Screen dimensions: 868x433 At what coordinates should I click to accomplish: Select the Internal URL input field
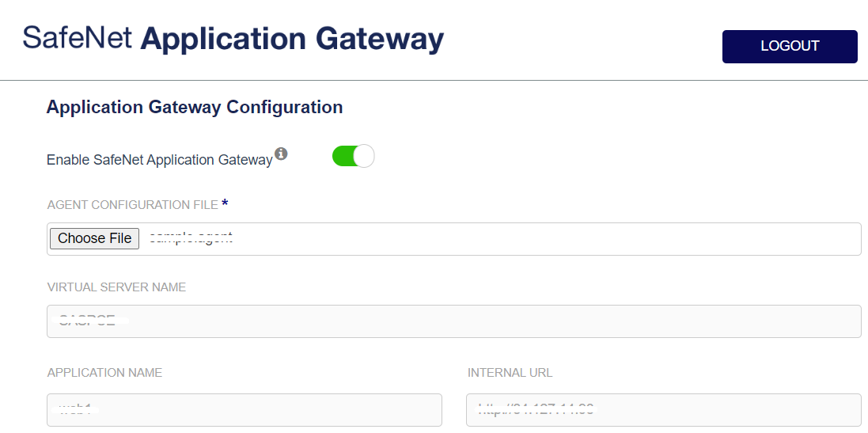tap(663, 410)
